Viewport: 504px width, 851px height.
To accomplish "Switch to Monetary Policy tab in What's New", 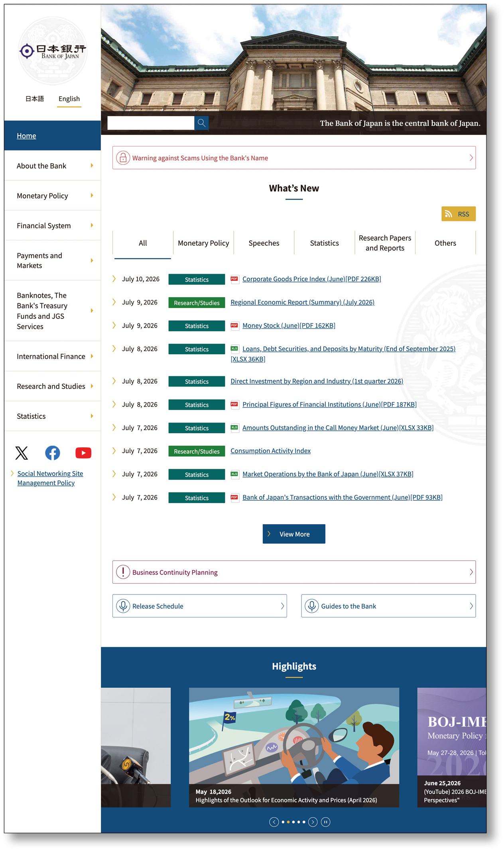I will 203,243.
